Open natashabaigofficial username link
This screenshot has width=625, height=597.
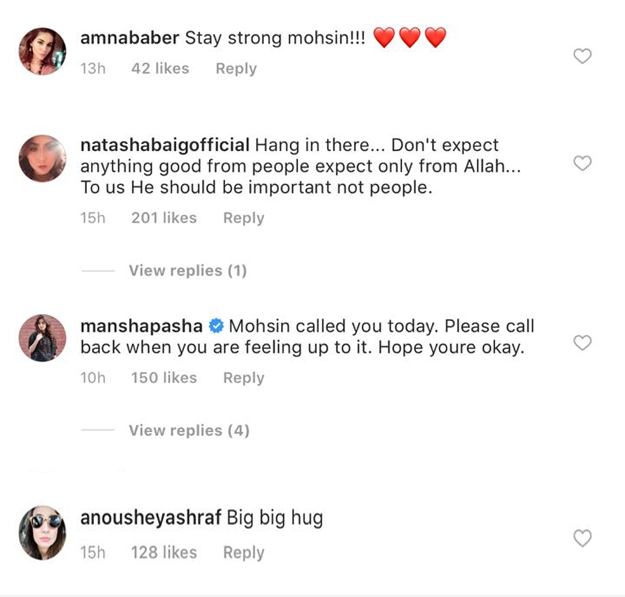164,145
